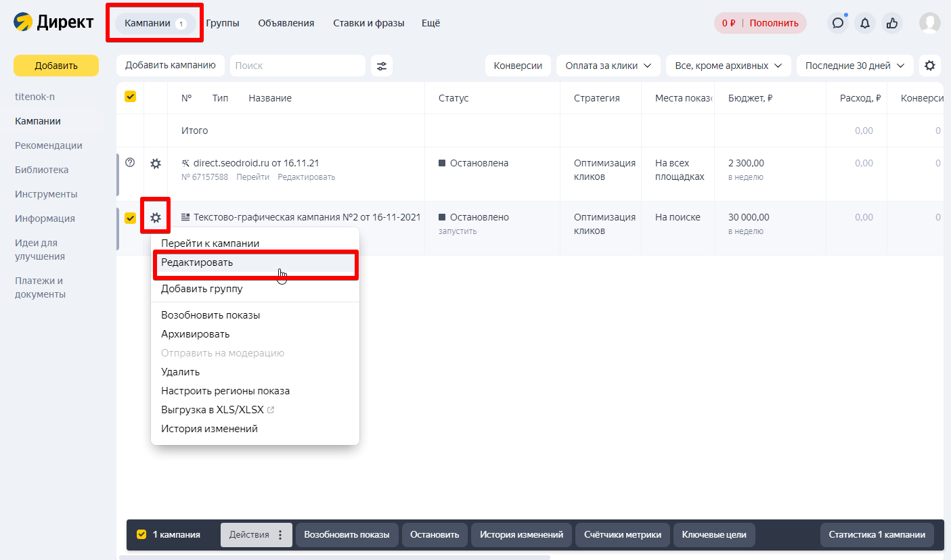This screenshot has width=951, height=560.
Task: Open the Все, кроме архивных filter dropdown
Action: pyautogui.click(x=728, y=66)
